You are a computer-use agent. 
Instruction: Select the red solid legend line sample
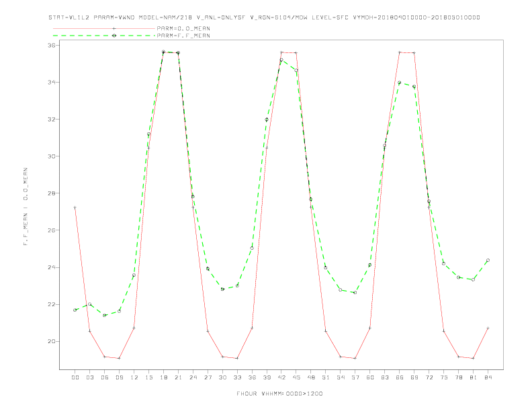pyautogui.click(x=104, y=28)
